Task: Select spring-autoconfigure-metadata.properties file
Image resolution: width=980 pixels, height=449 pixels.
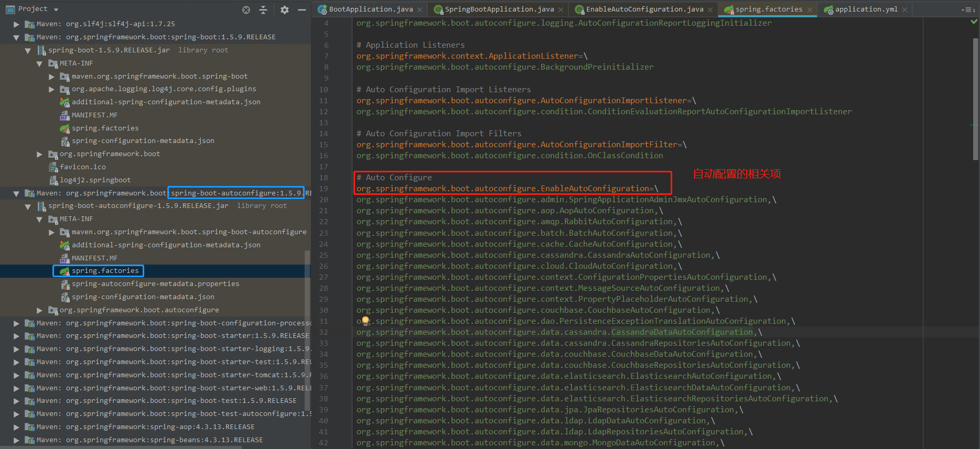Action: point(155,284)
